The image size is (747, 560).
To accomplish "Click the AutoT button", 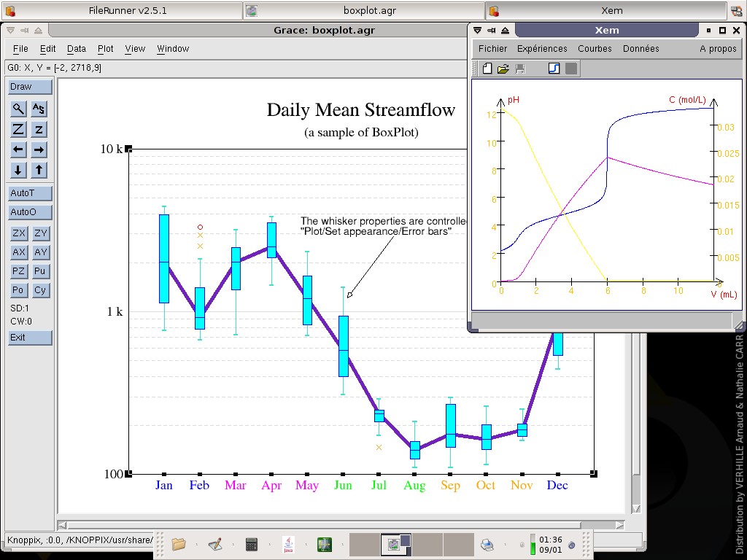I will (30, 193).
